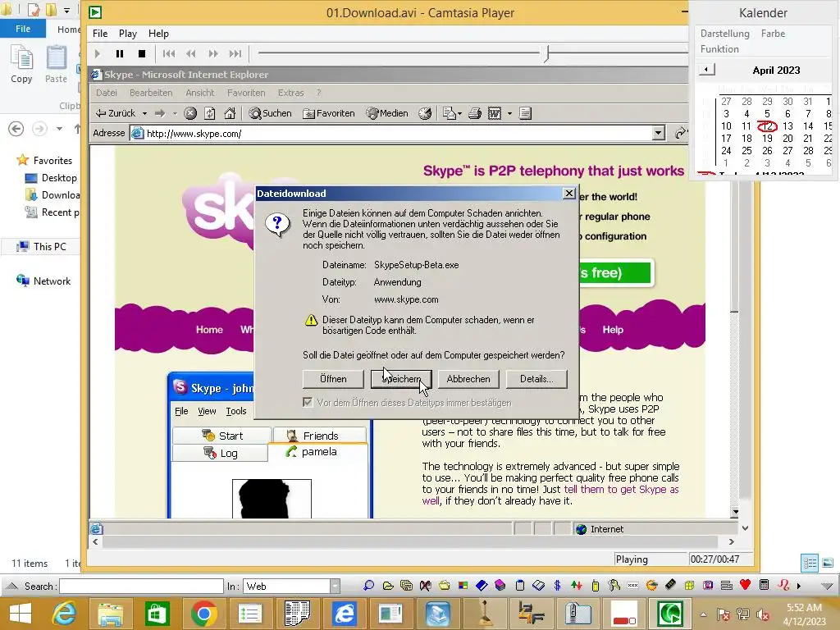Click the calculator icon in bottom toolbar
Viewport: 840px width, 630px height.
point(764,585)
